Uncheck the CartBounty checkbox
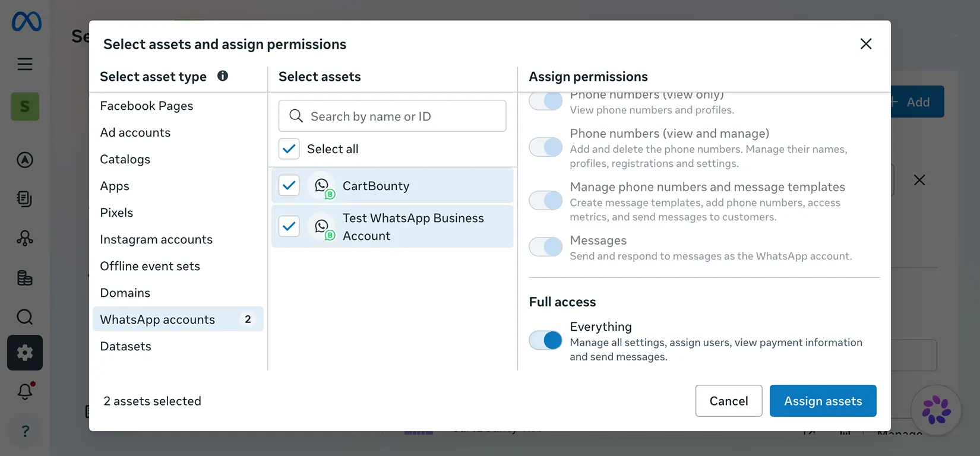Screen dimensions: 980x456 pyautogui.click(x=289, y=186)
